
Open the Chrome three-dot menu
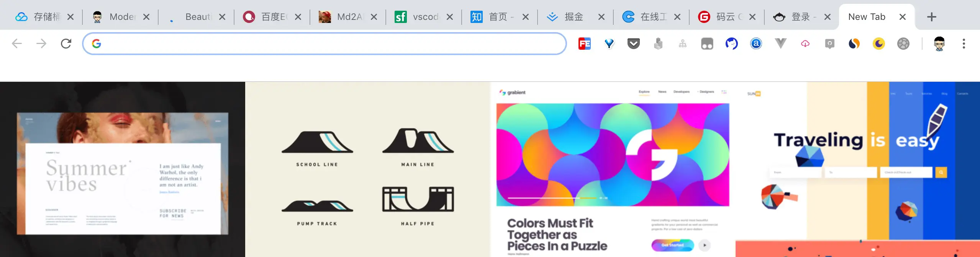coord(964,44)
